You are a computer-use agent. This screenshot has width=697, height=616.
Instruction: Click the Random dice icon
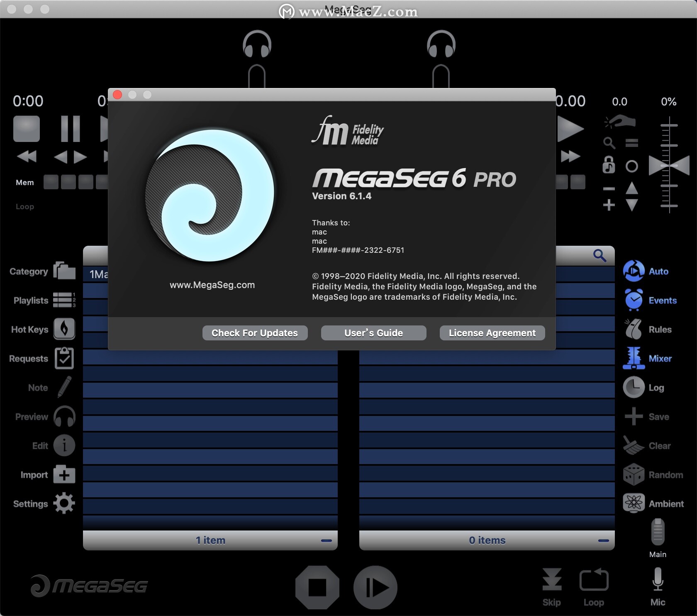tap(634, 474)
